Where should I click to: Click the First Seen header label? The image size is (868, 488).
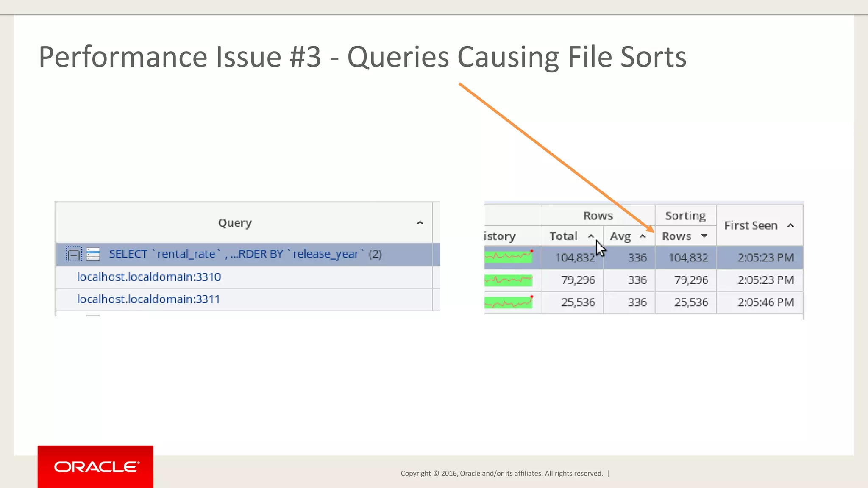coord(751,225)
